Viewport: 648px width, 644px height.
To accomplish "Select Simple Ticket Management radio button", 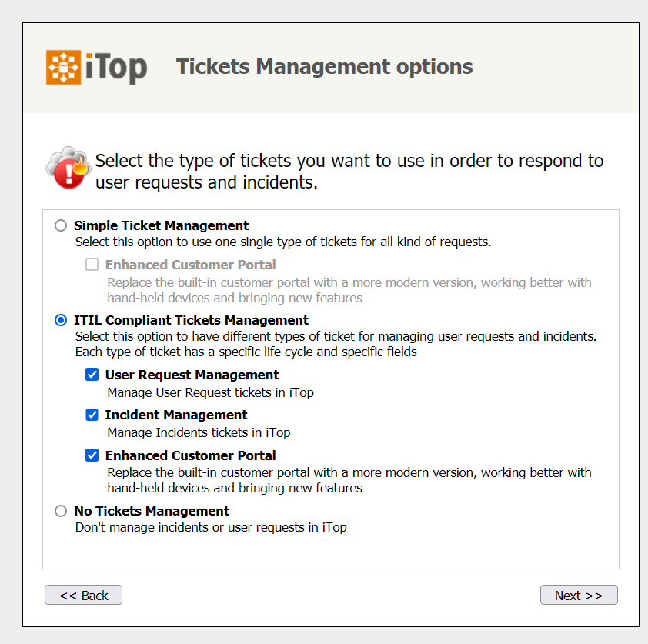I will pyautogui.click(x=61, y=225).
